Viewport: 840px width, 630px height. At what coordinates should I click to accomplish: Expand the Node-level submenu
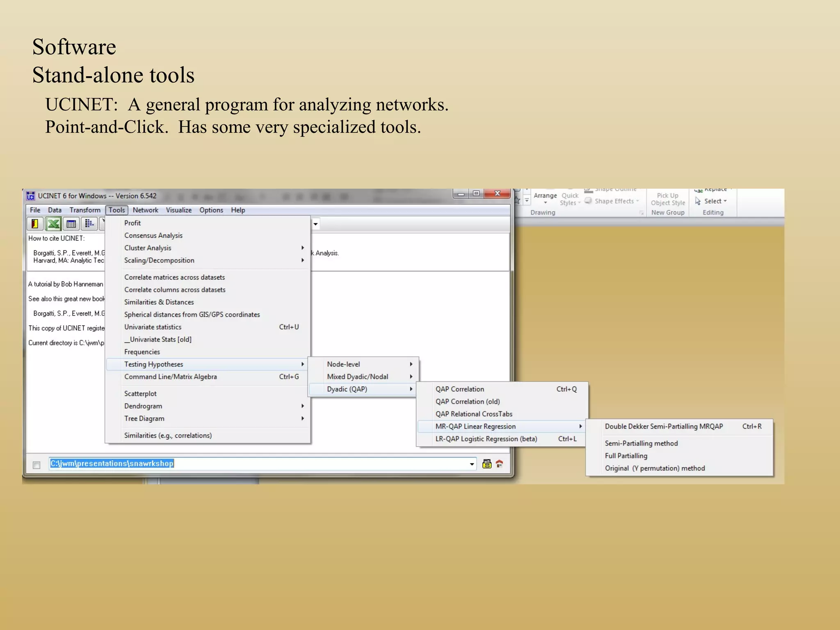click(363, 364)
